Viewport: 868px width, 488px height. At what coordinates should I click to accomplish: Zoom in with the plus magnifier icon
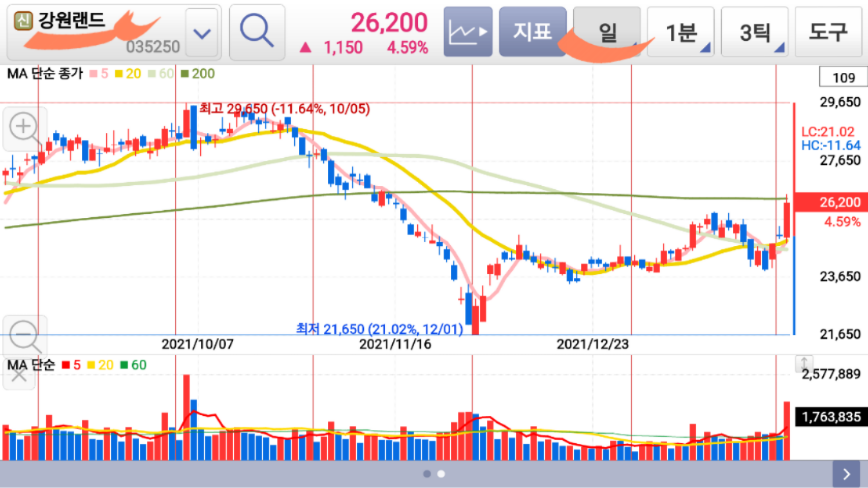click(x=25, y=128)
